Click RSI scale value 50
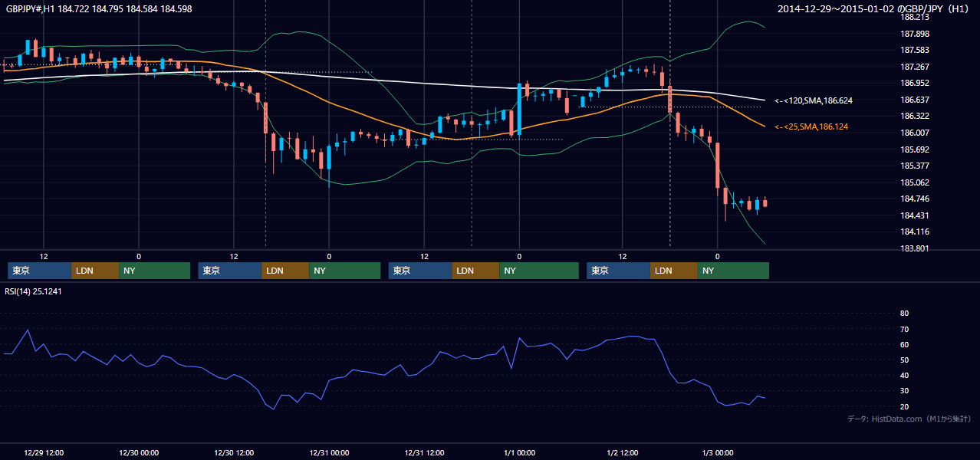The width and height of the screenshot is (980, 460). (904, 360)
